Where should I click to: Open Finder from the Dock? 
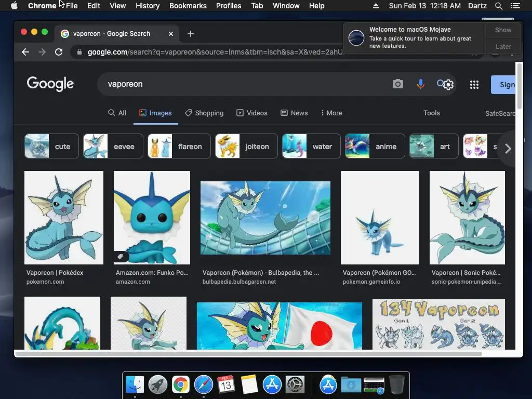click(x=135, y=385)
